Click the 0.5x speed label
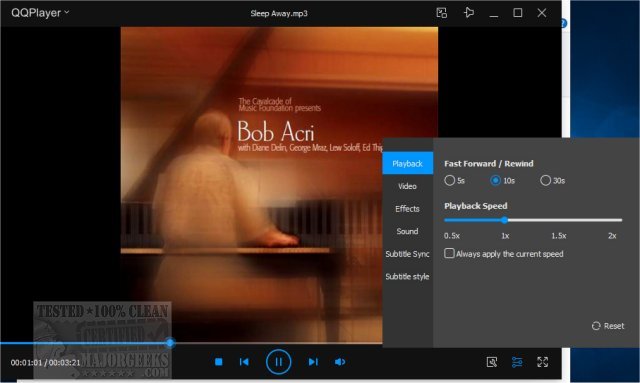Viewport: 640px width, 383px height. [x=452, y=236]
